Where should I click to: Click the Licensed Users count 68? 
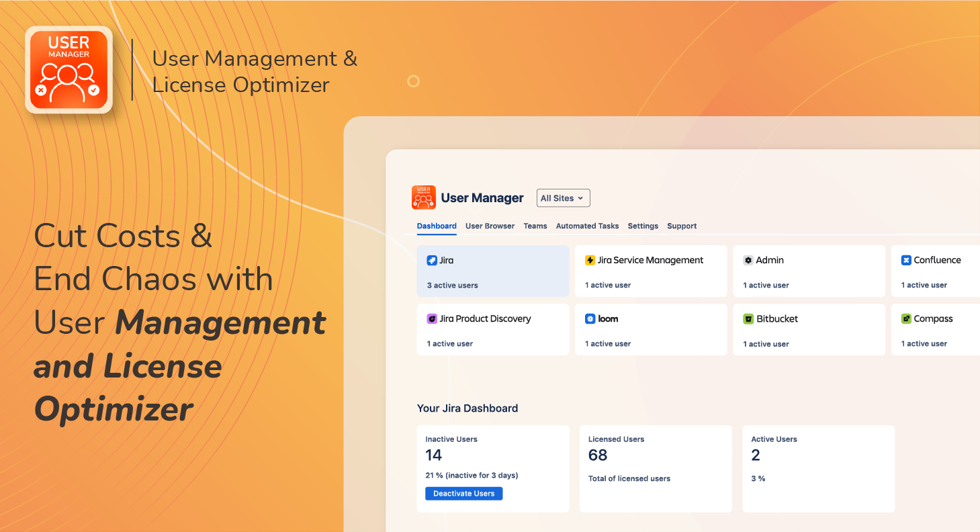pos(598,455)
